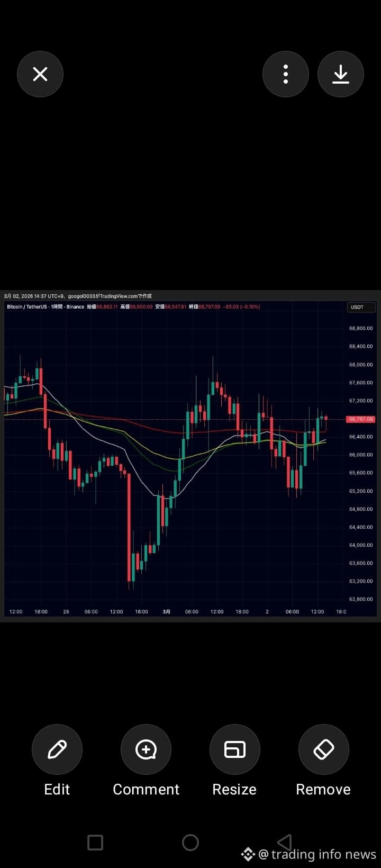Screen dimensions: 381x868
Task: Tap the 64,000.00 price axis label
Action: pyautogui.click(x=361, y=545)
